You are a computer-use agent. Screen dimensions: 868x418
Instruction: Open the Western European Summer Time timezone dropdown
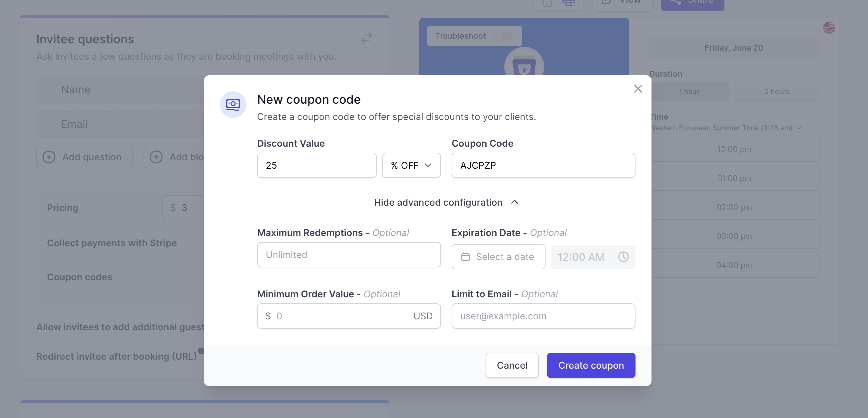725,128
